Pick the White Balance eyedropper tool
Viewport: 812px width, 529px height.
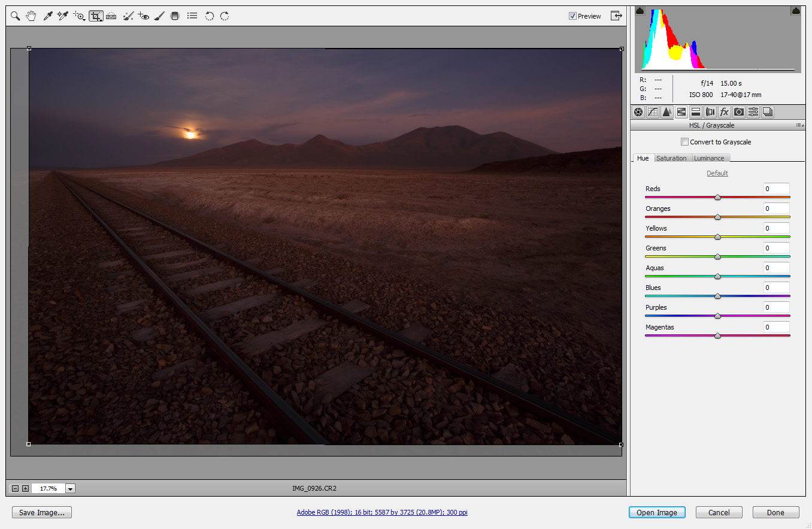pyautogui.click(x=48, y=16)
